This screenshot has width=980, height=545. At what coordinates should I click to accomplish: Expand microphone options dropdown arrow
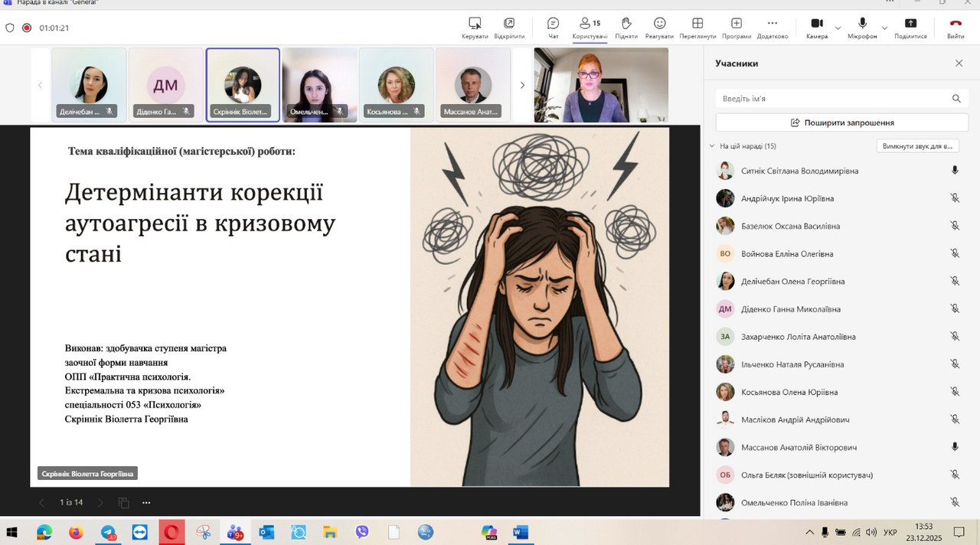pos(884,28)
